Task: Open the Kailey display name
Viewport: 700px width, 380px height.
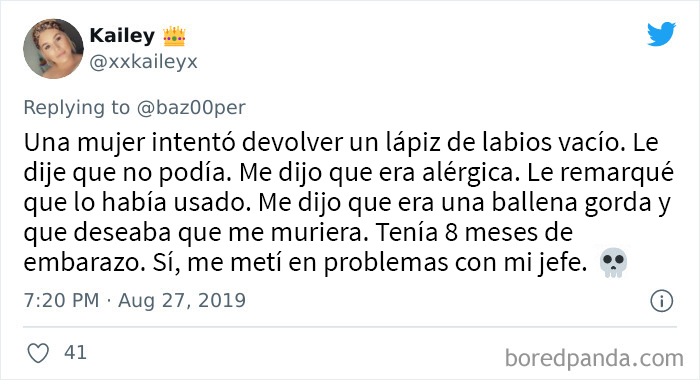Action: pos(122,36)
